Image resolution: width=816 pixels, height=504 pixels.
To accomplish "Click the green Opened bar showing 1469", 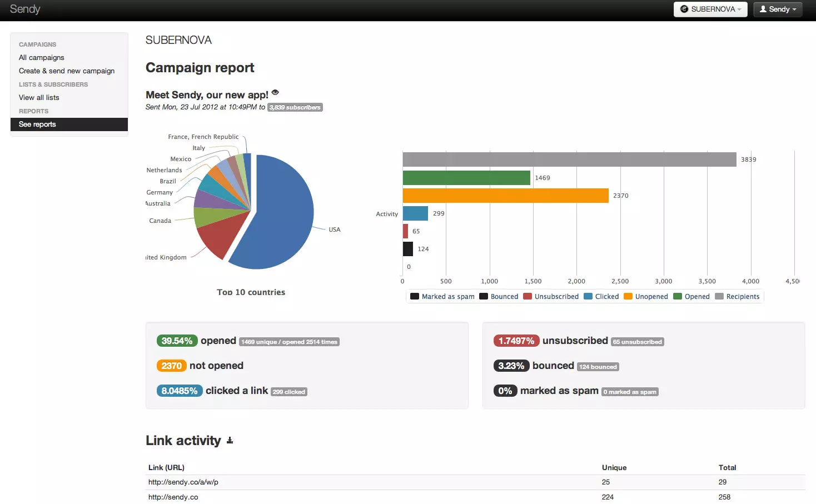I will click(x=466, y=178).
